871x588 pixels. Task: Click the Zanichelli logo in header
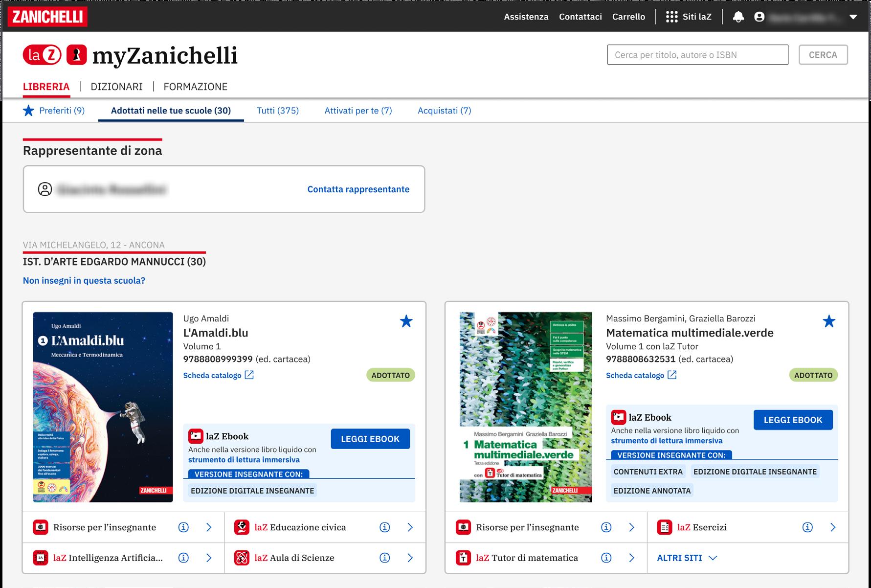pos(47,17)
